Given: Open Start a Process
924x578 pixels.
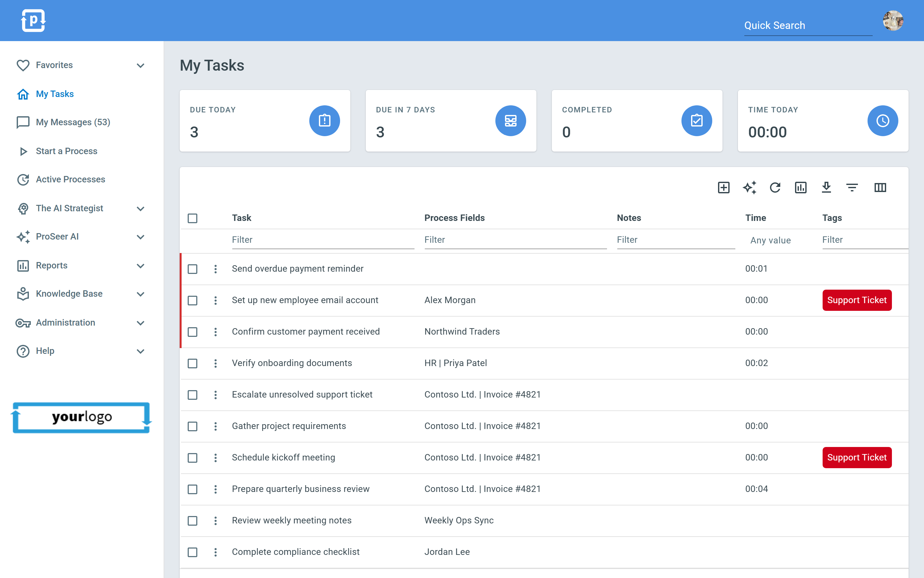Looking at the screenshot, I should 66,151.
